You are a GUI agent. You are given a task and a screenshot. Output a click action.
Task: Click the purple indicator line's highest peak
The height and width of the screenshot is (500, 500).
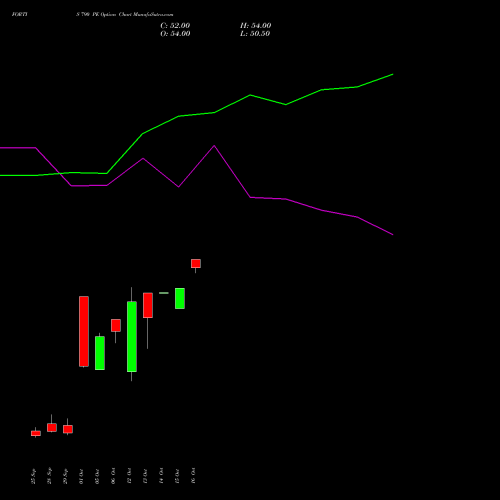(214, 146)
